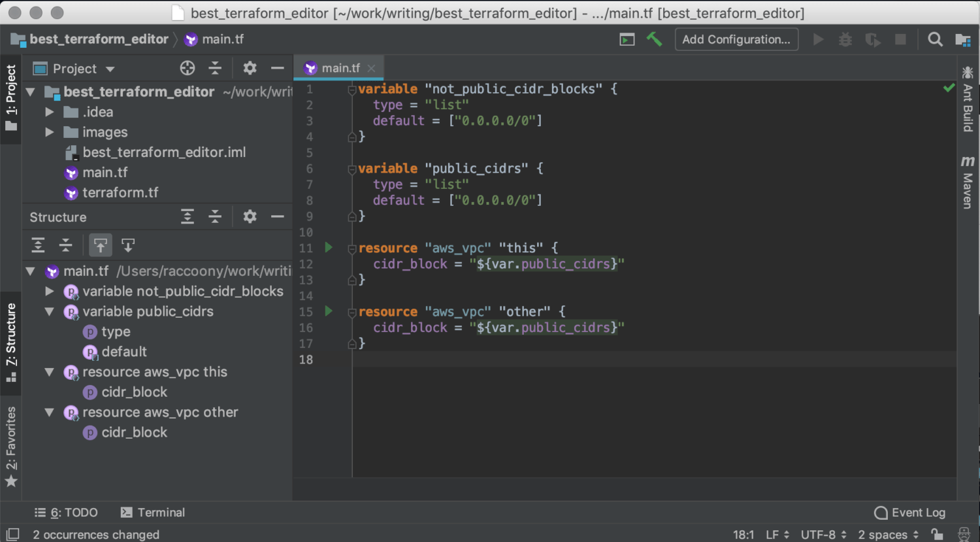This screenshot has width=980, height=542.
Task: Click main.tf breadcrumb in navigation bar
Action: 214,39
